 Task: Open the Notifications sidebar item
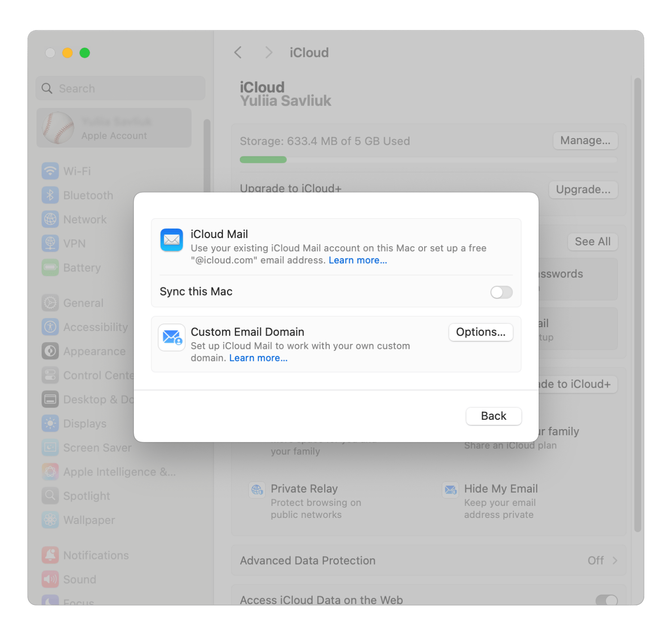click(114, 555)
